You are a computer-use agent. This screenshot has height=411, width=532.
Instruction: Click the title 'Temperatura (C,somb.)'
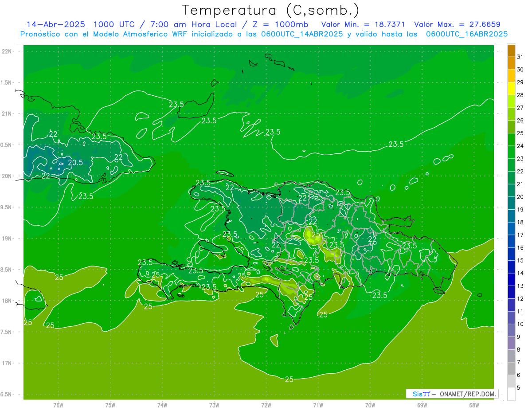pyautogui.click(x=270, y=11)
